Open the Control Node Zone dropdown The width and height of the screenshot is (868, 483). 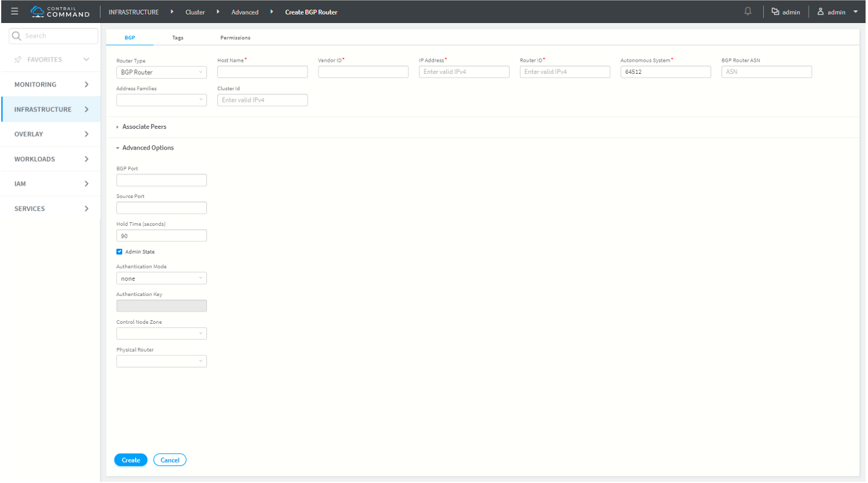(162, 333)
